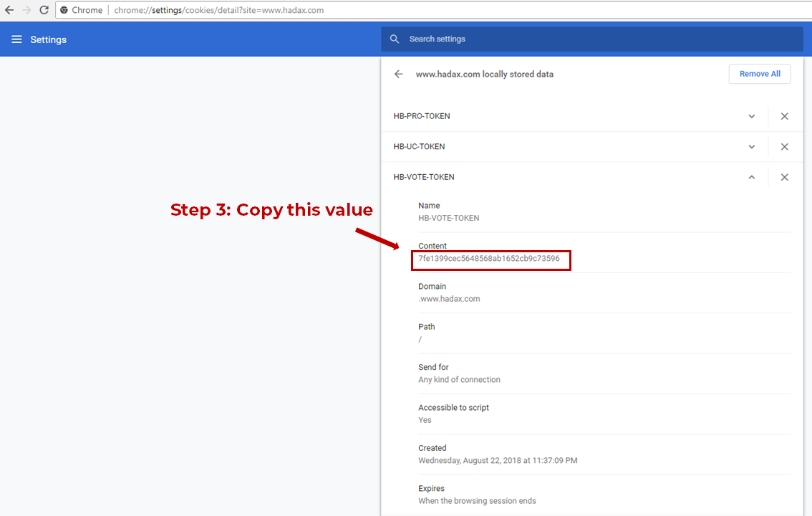Click the Remove All button

[760, 74]
